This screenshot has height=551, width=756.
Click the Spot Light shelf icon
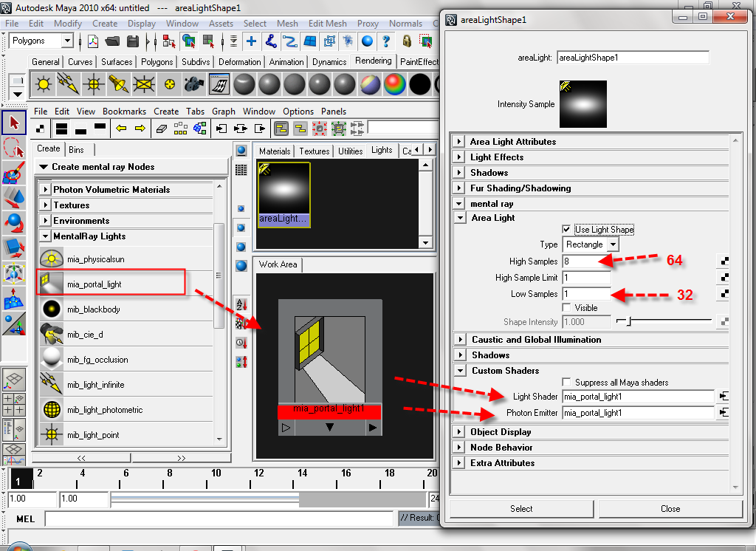coord(119,84)
